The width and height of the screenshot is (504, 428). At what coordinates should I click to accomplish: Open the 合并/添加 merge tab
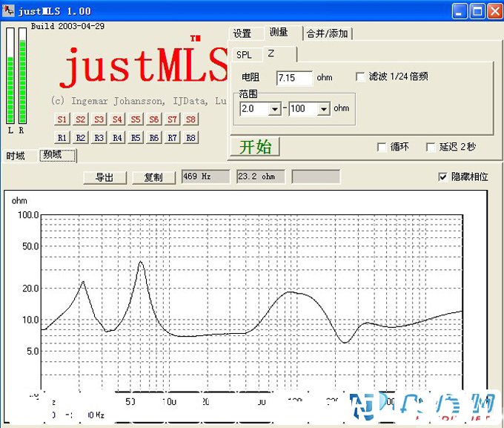coord(327,33)
